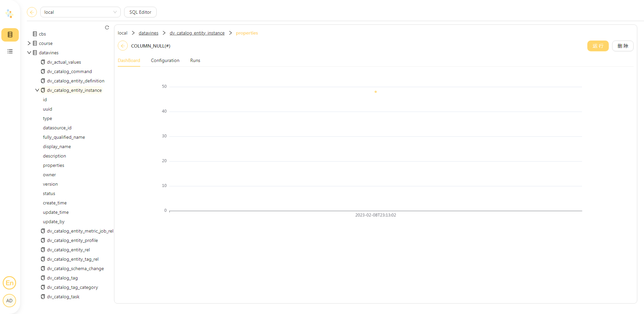Image resolution: width=644 pixels, height=314 pixels.
Task: Click dv_catalog_entity_tag_rel table icon
Action: tap(43, 259)
